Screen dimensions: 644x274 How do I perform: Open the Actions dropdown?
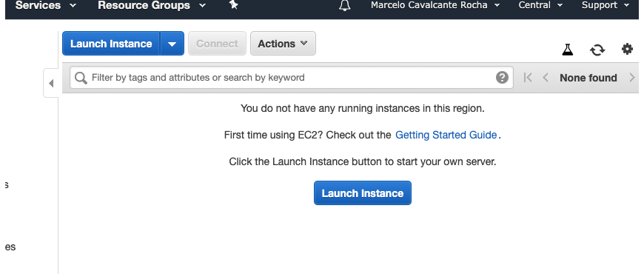click(283, 44)
